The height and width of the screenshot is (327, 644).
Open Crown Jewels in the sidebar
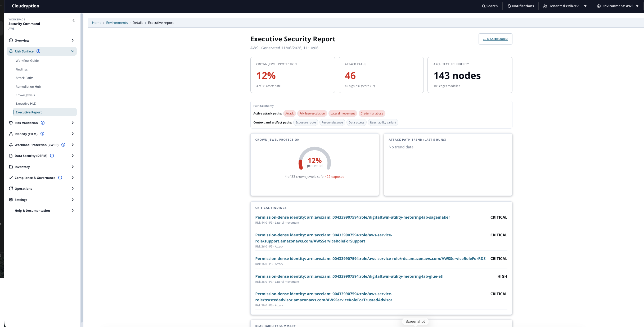coord(25,95)
